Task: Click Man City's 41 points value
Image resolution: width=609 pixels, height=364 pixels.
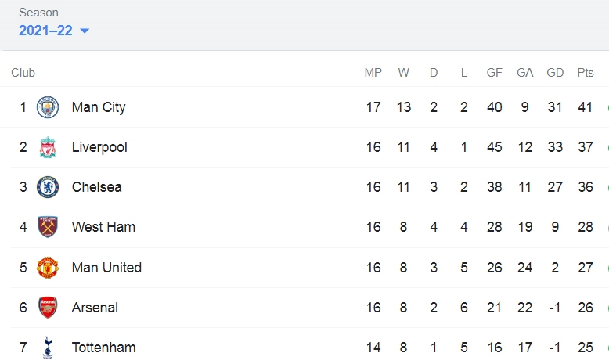Action: [x=586, y=107]
